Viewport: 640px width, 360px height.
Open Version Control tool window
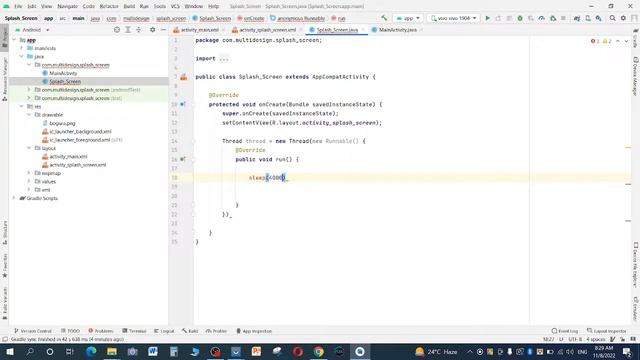tap(33, 331)
